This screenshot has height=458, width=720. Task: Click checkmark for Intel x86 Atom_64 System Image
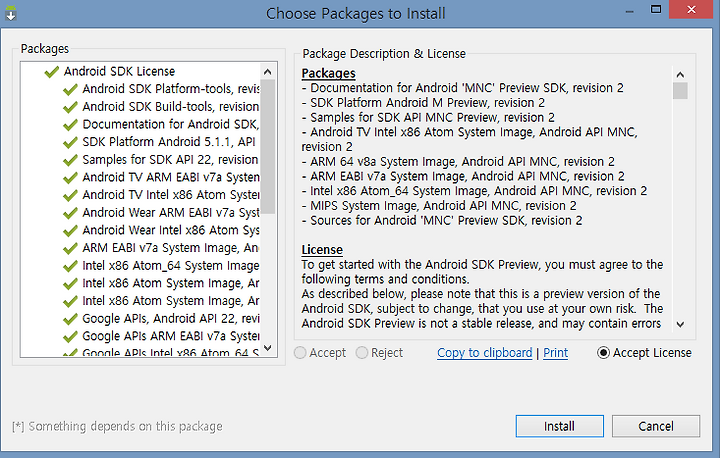point(70,266)
